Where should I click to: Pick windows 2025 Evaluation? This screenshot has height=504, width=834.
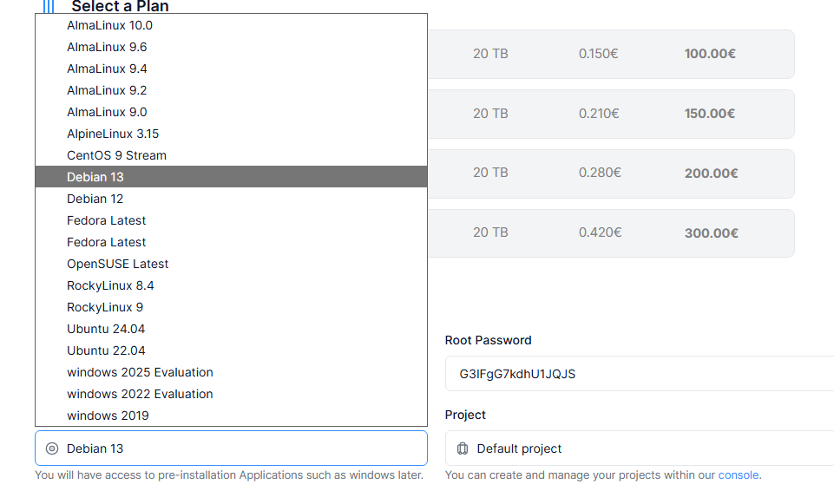(140, 372)
